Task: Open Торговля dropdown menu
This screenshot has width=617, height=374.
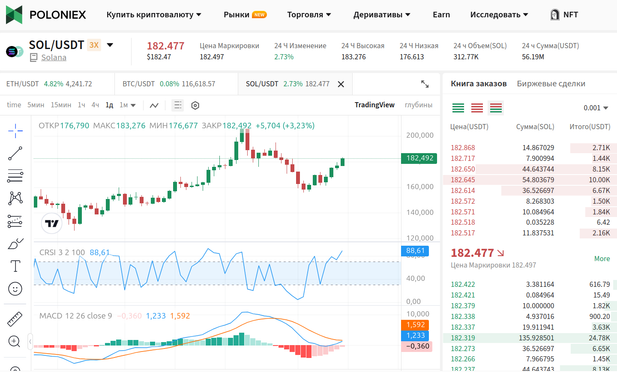Action: pyautogui.click(x=309, y=15)
